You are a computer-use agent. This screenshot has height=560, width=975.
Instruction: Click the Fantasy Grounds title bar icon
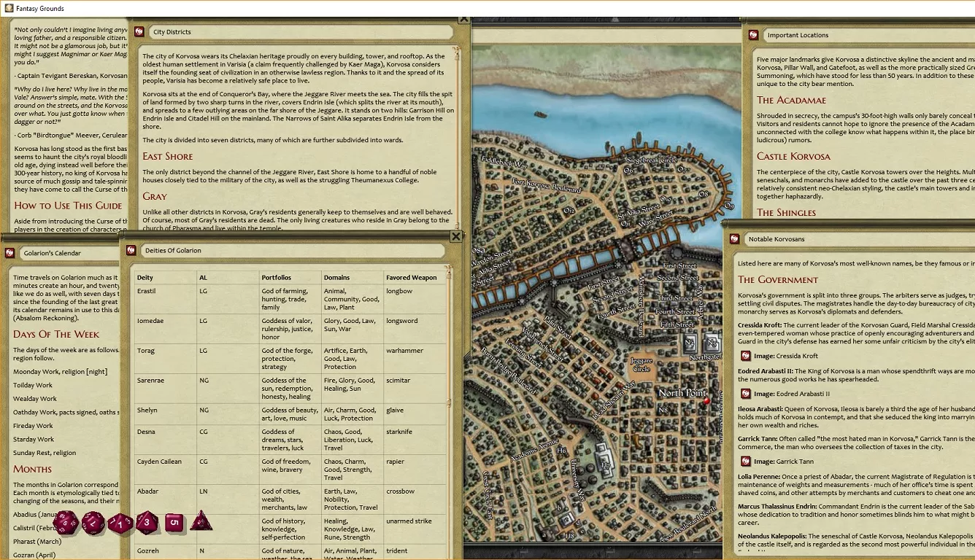click(8, 8)
